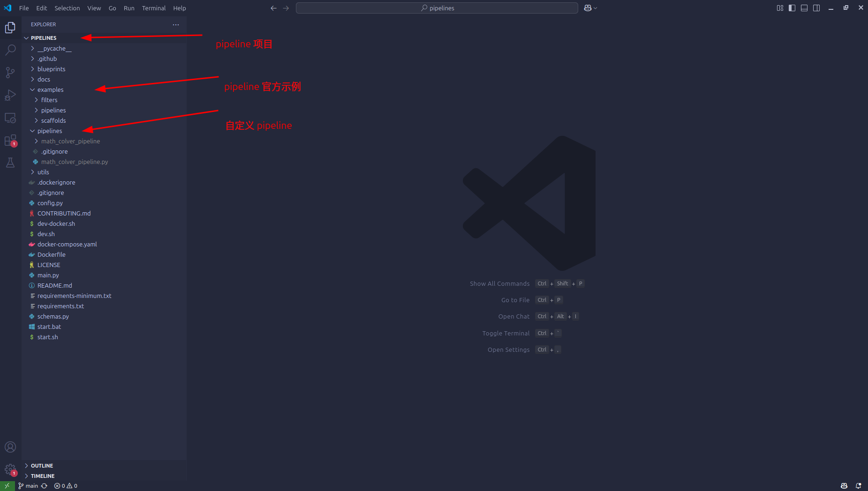Go back with the left arrow
The width and height of the screenshot is (868, 491).
point(274,8)
